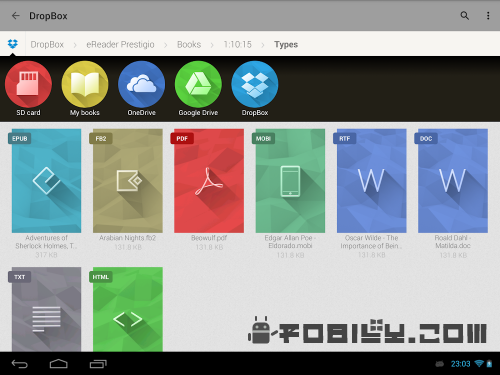
Task: Click the Google Drive label text
Action: pos(198,113)
